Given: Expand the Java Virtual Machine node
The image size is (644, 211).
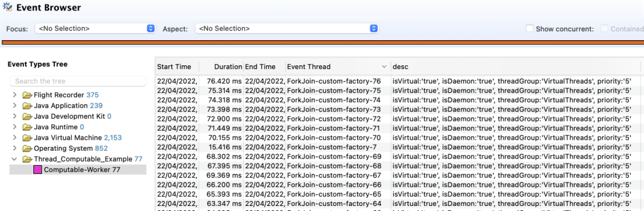Looking at the screenshot, I should tap(15, 138).
